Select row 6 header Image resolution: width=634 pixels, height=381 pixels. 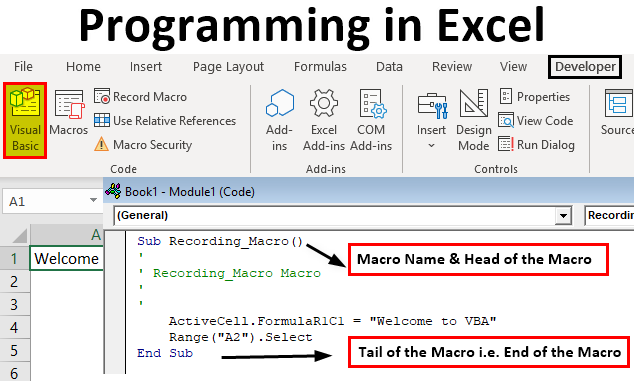[15, 372]
